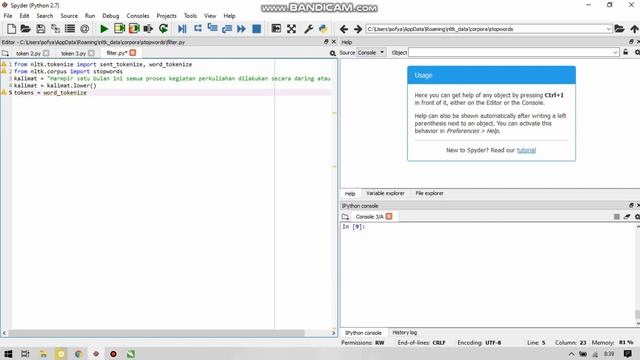Open file via folder toolbar icon

click(26, 29)
